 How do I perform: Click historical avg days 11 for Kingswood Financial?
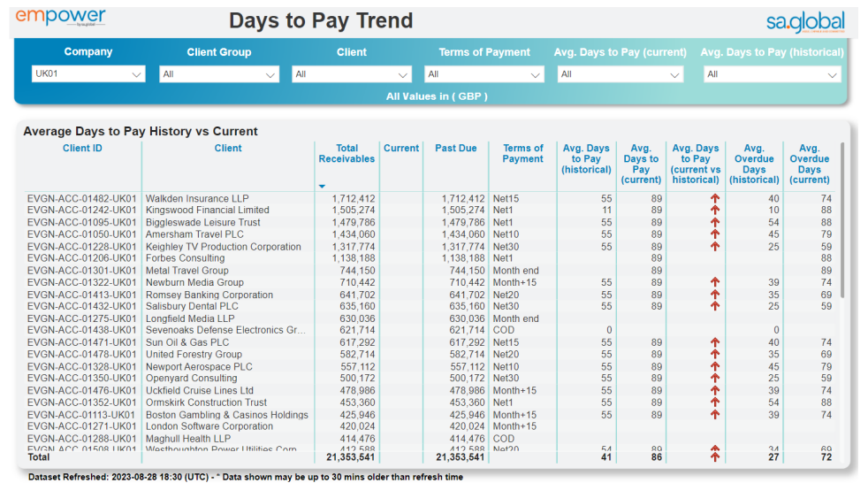click(x=606, y=210)
